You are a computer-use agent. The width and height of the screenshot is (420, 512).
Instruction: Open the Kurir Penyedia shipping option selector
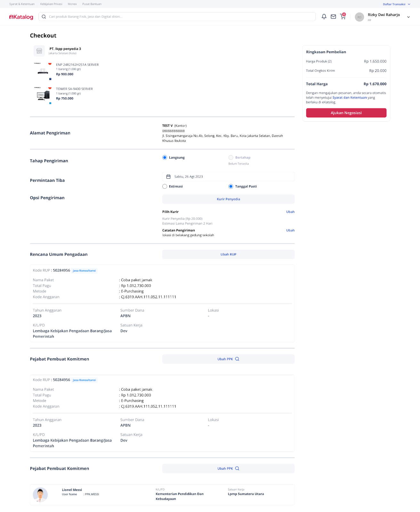(228, 199)
